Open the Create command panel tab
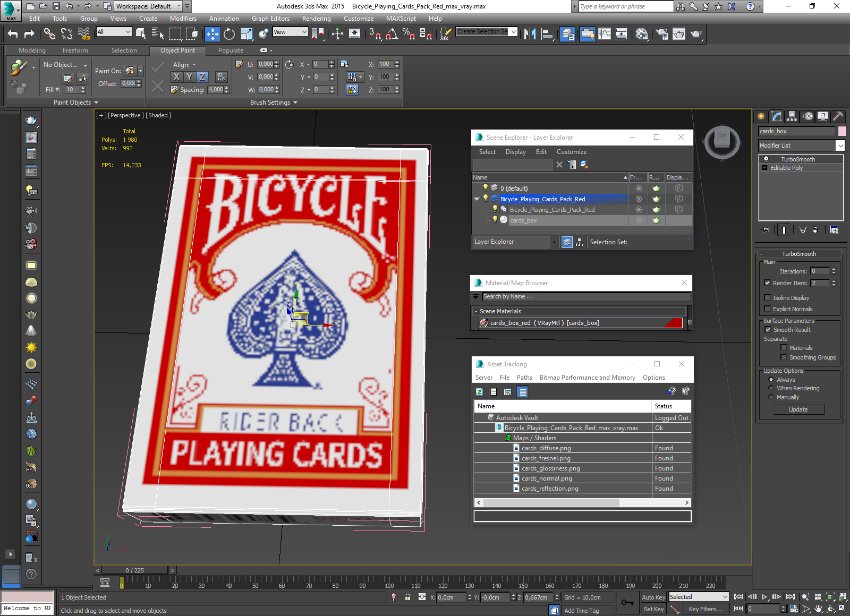 coord(761,116)
